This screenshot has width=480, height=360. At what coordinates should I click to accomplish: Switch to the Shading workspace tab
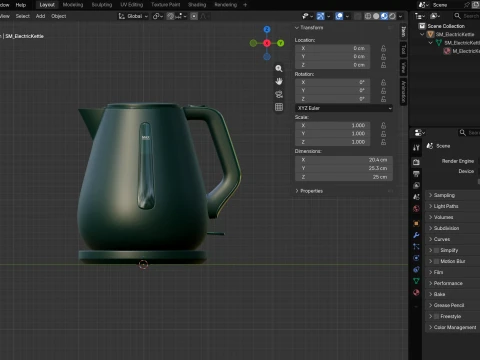pyautogui.click(x=197, y=5)
